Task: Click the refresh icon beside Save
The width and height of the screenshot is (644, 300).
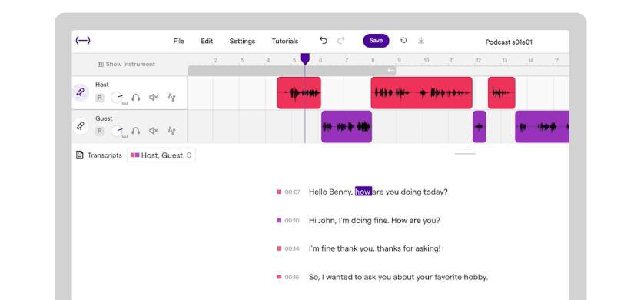Action: (x=403, y=40)
